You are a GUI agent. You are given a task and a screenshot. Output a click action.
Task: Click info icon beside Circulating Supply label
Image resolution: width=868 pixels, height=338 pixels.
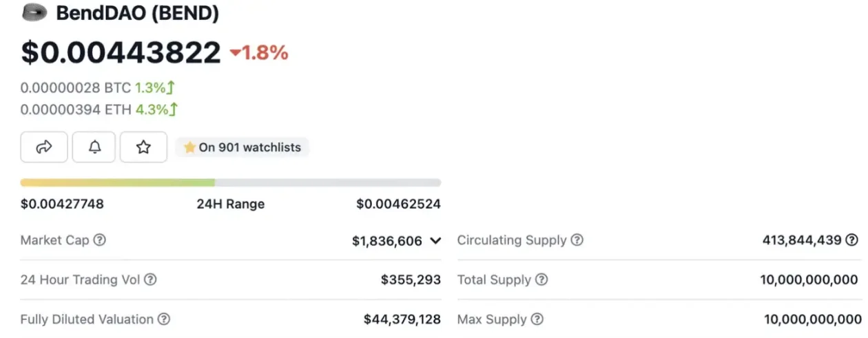[577, 240]
